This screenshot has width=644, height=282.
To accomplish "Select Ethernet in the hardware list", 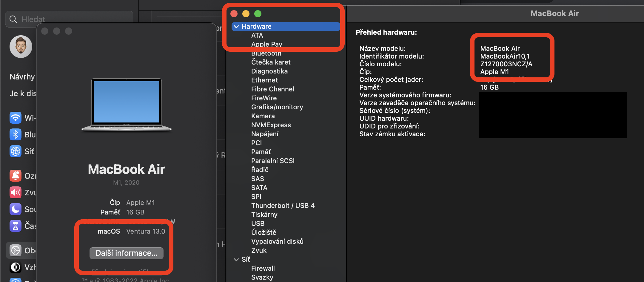I will pyautogui.click(x=264, y=80).
